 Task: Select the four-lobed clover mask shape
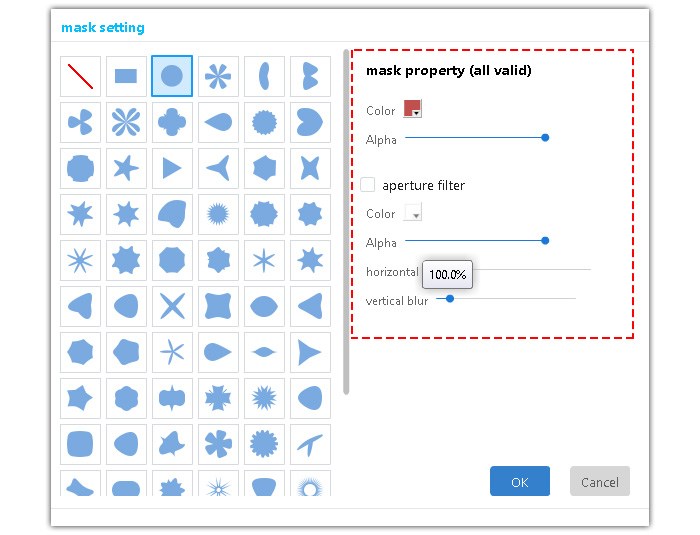click(x=172, y=122)
